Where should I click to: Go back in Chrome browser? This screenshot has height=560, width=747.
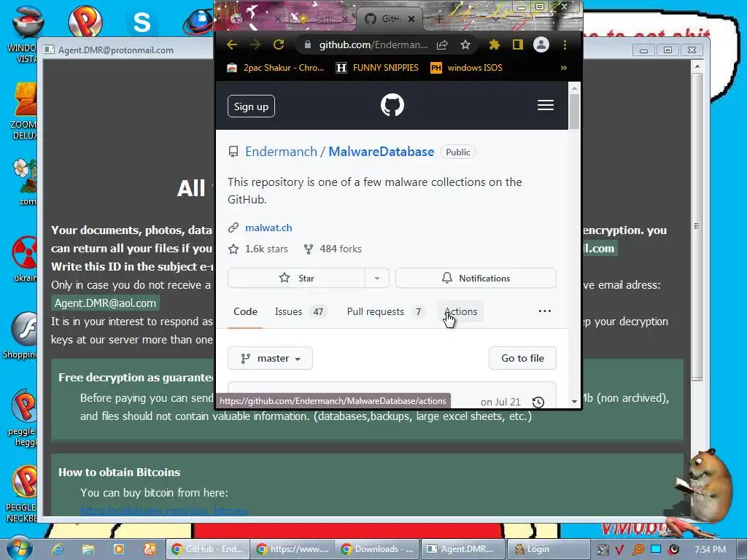pos(232,44)
